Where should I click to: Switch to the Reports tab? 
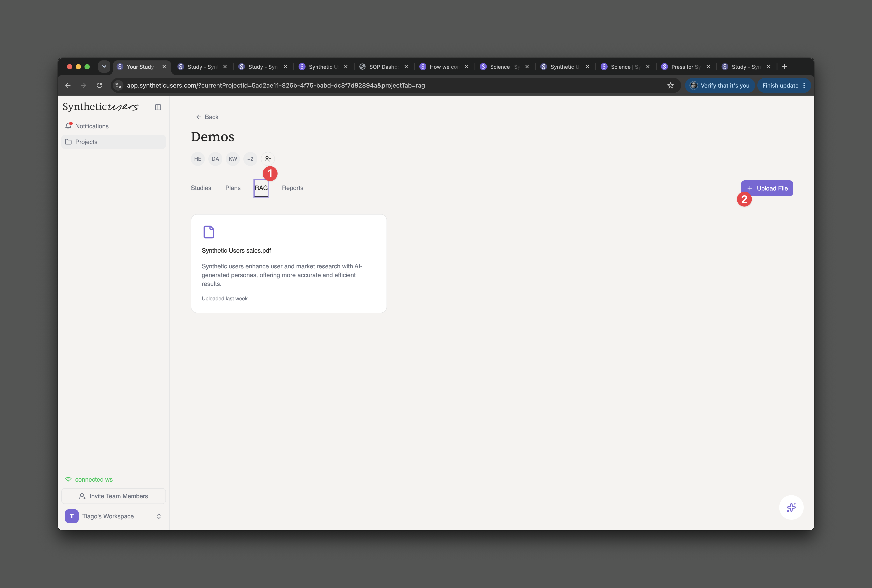(x=292, y=188)
